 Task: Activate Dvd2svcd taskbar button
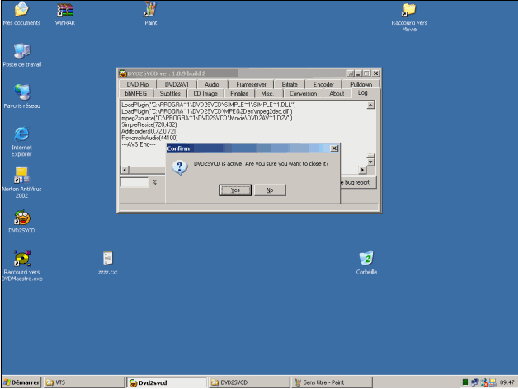[x=167, y=382]
